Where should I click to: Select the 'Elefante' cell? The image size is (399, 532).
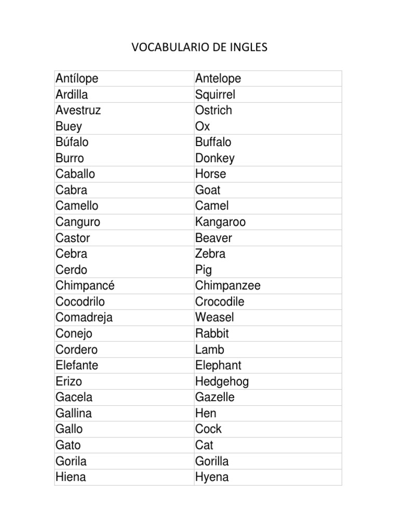(x=76, y=365)
